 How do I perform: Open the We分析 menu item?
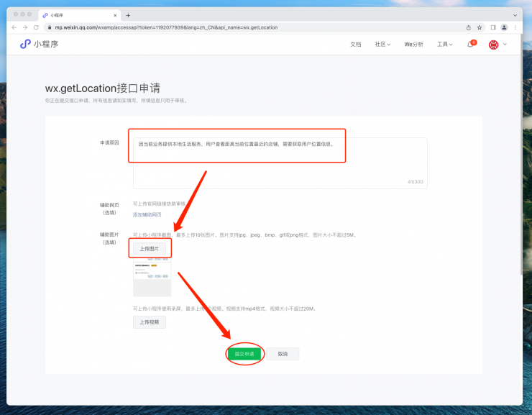tap(413, 45)
